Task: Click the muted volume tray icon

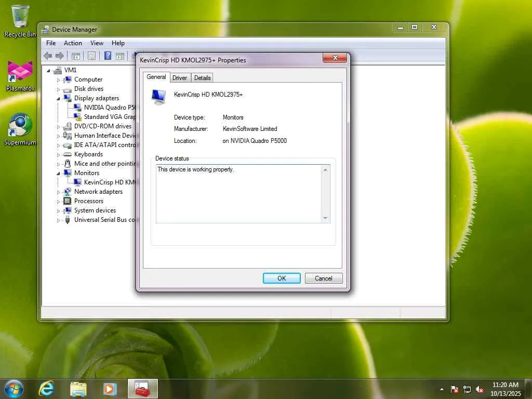Action: (x=480, y=389)
